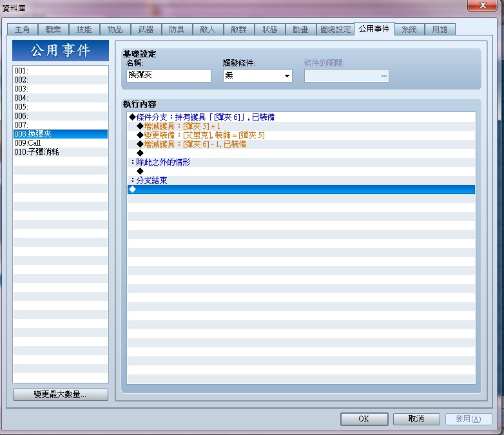Confirm with the OK button
This screenshot has height=435, width=504.
click(364, 419)
